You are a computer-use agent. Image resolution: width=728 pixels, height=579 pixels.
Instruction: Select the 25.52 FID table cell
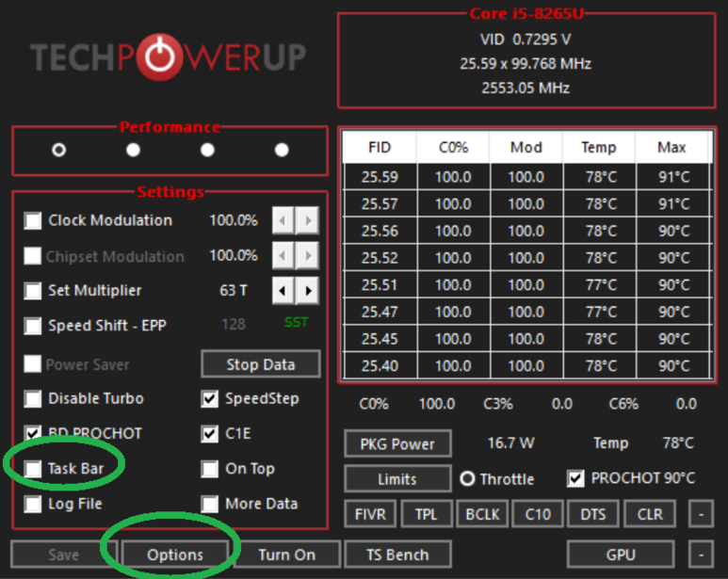[x=380, y=257]
